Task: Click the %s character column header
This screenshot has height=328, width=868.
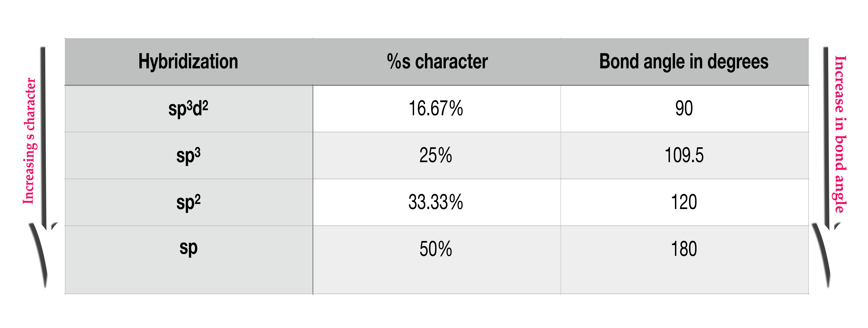Action: pyautogui.click(x=437, y=62)
